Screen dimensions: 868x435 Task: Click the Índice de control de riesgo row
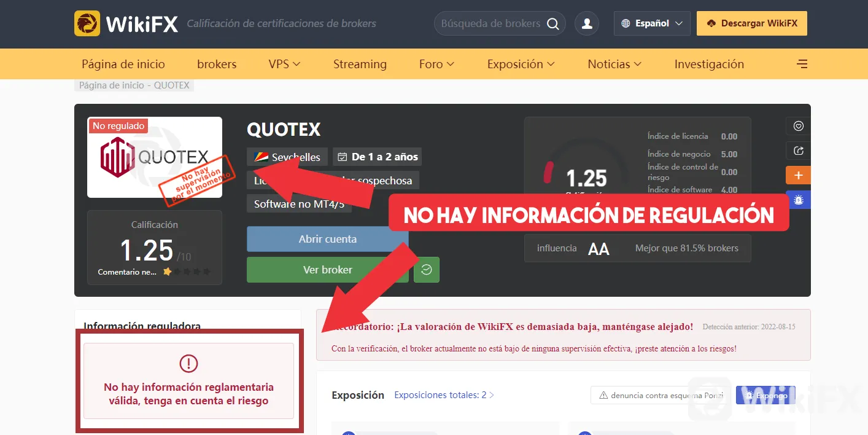tap(692, 172)
